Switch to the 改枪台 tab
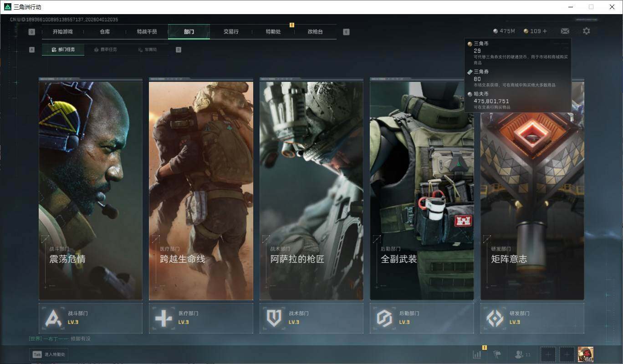Screen dimensions: 623x364 tap(315, 32)
